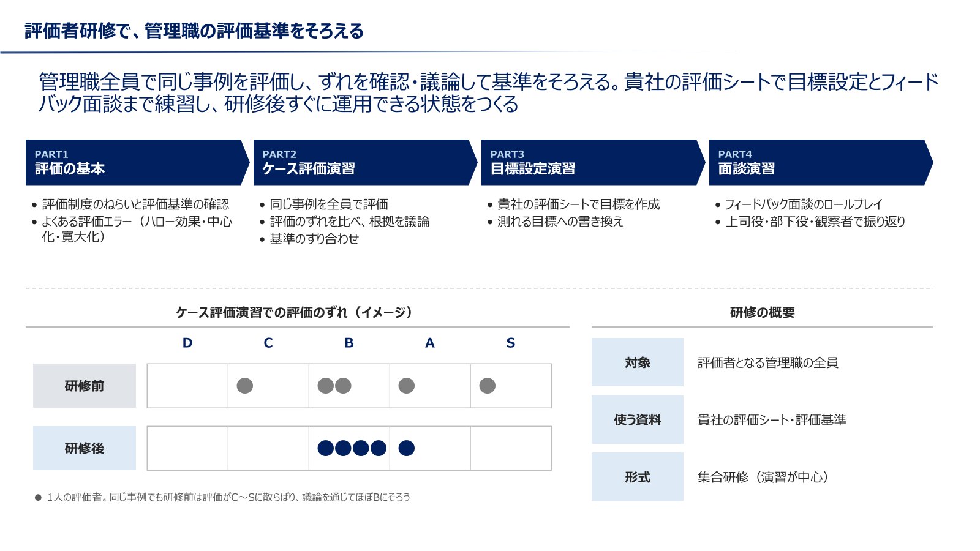Screen dimensions: 980x551
Task: Click column header B in chart
Action: click(x=349, y=343)
